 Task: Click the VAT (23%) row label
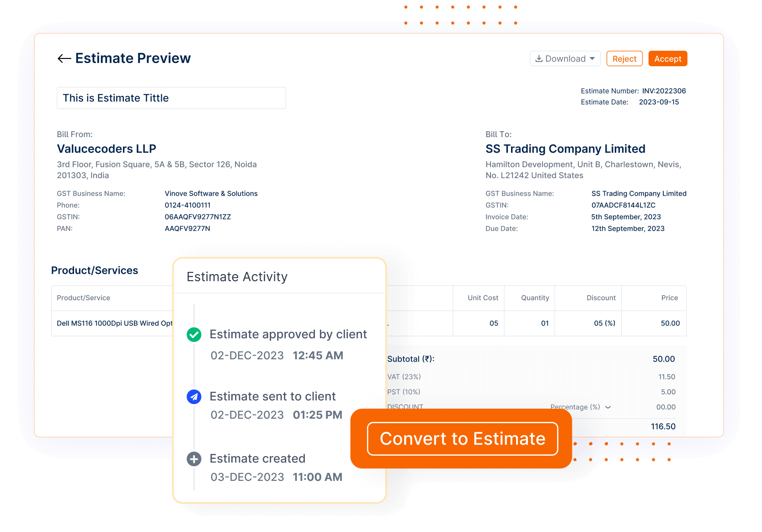click(404, 377)
